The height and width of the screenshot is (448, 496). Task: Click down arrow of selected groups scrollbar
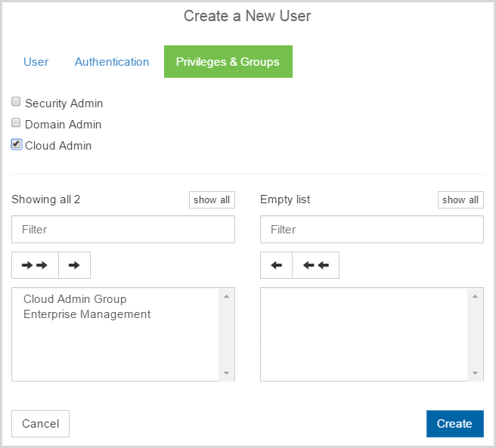point(475,373)
